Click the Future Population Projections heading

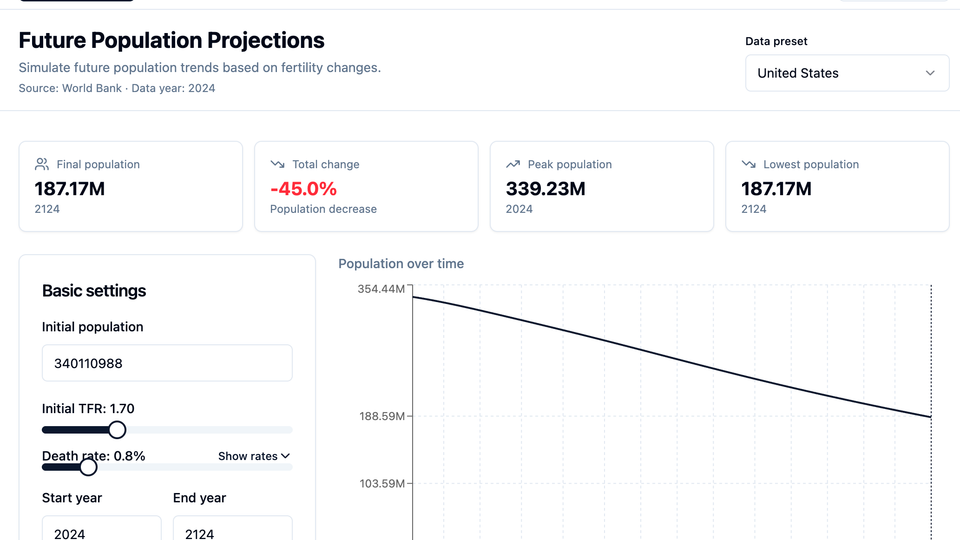pos(172,40)
